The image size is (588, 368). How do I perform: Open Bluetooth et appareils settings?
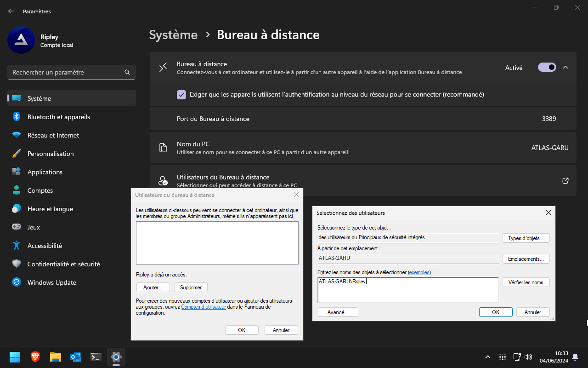point(72,117)
